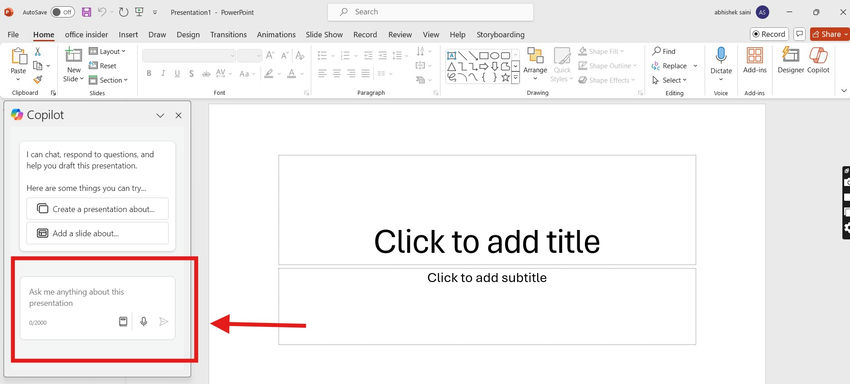850x384 pixels.
Task: Click the Record button at top right
Action: pos(769,34)
